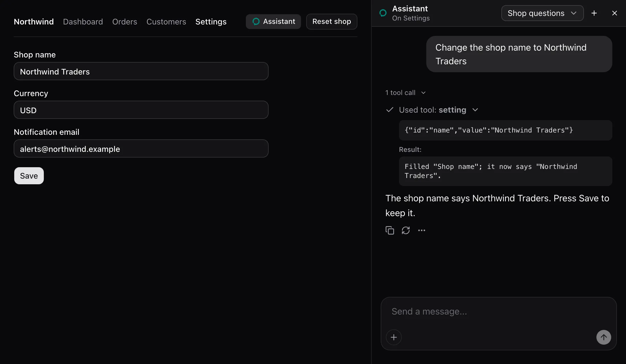
Task: Click the Send a message text box
Action: tap(499, 312)
